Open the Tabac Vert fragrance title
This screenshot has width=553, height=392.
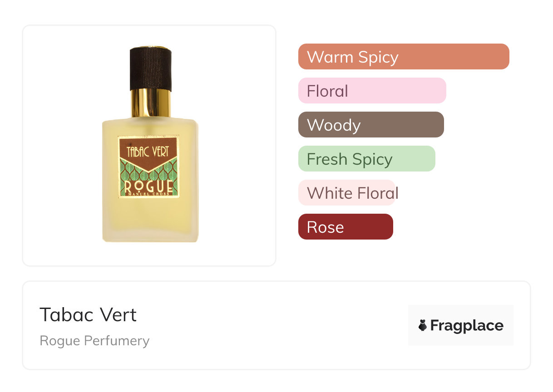point(88,314)
